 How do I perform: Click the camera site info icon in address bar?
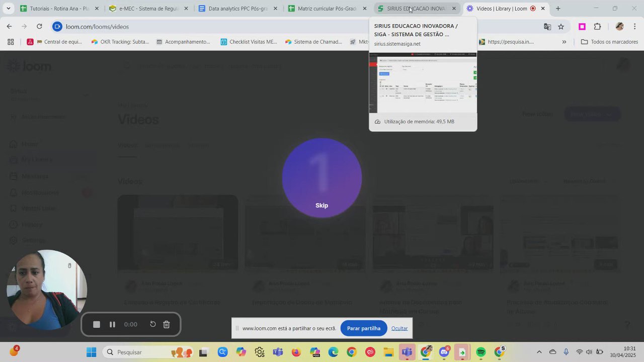coord(57,27)
